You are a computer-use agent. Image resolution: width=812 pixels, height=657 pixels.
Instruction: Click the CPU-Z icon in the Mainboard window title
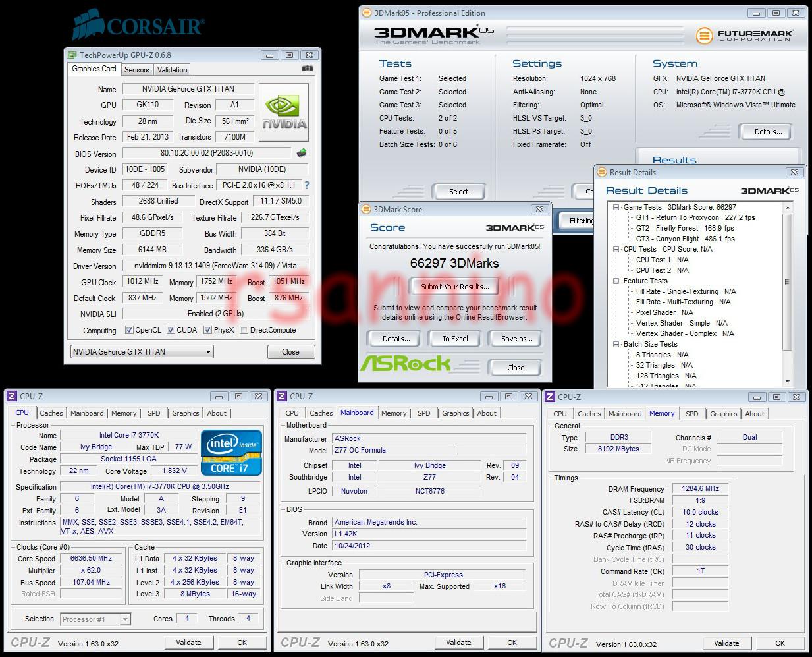[282, 396]
